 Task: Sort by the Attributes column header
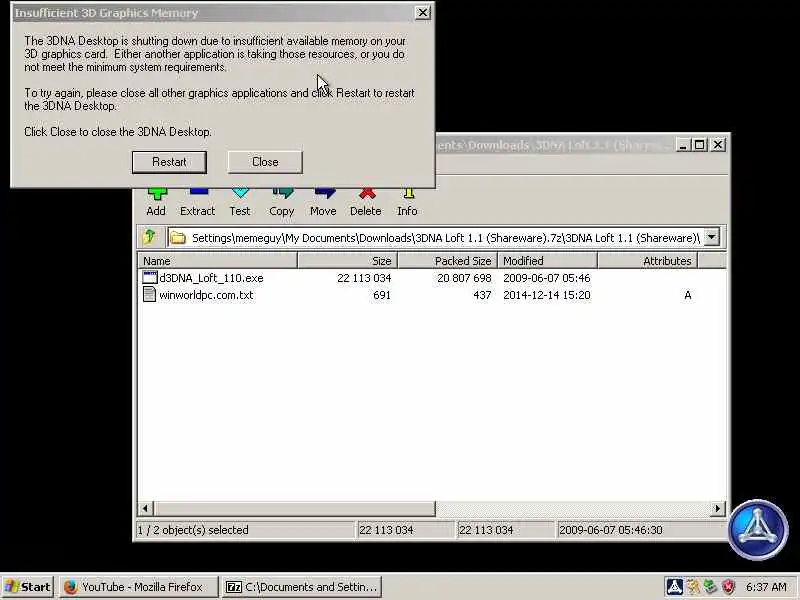[x=647, y=261]
